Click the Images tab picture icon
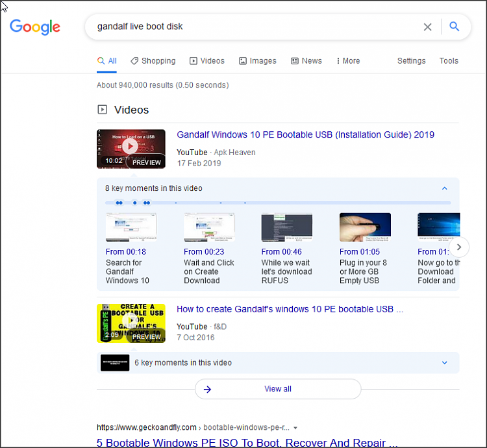Image resolution: width=487 pixels, height=448 pixels. (242, 61)
